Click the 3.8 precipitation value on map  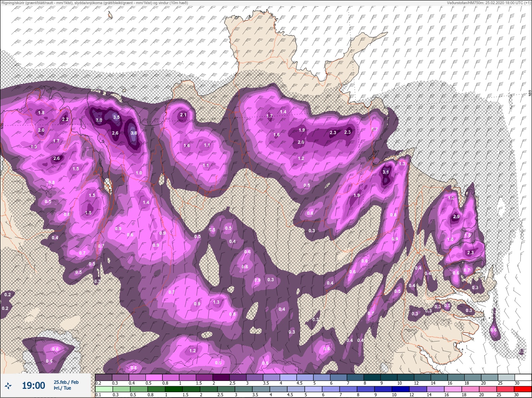(x=133, y=133)
